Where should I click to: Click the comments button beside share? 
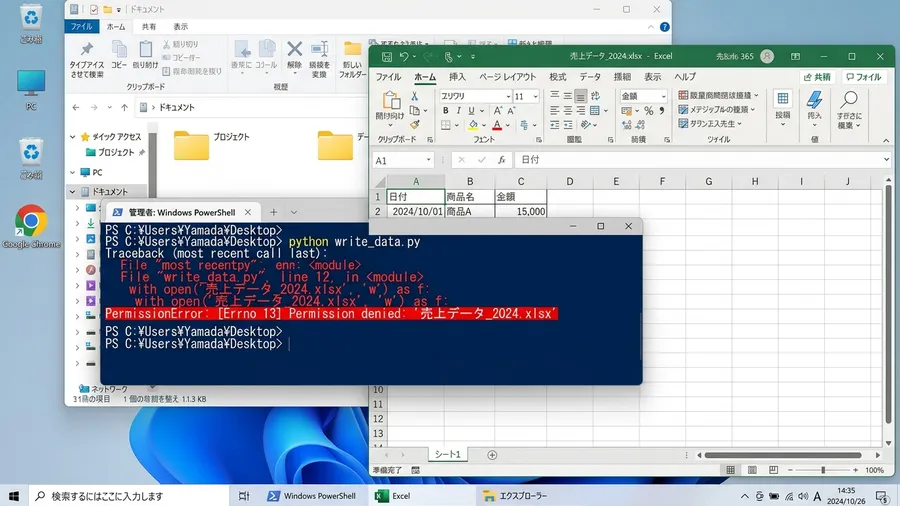864,77
